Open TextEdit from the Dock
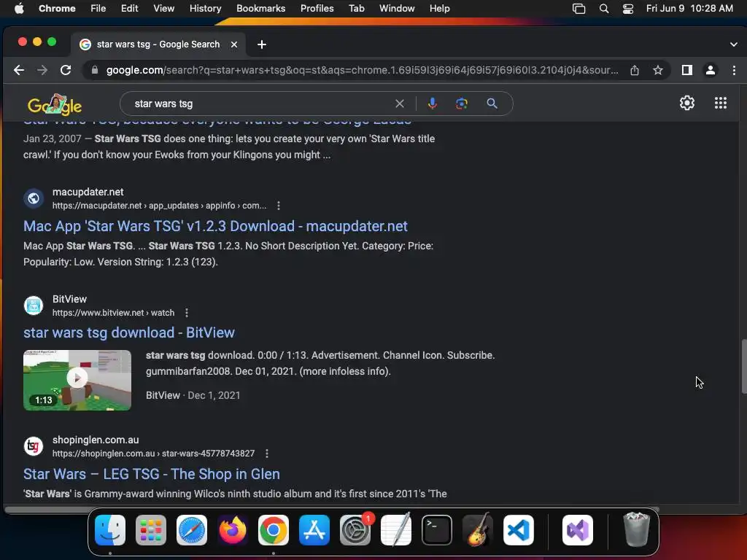 pos(396,530)
